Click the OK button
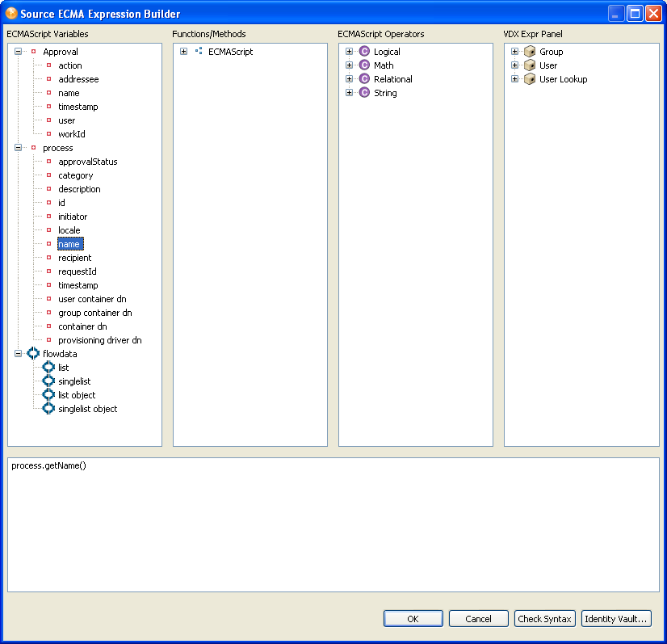The width and height of the screenshot is (667, 644). tap(413, 618)
